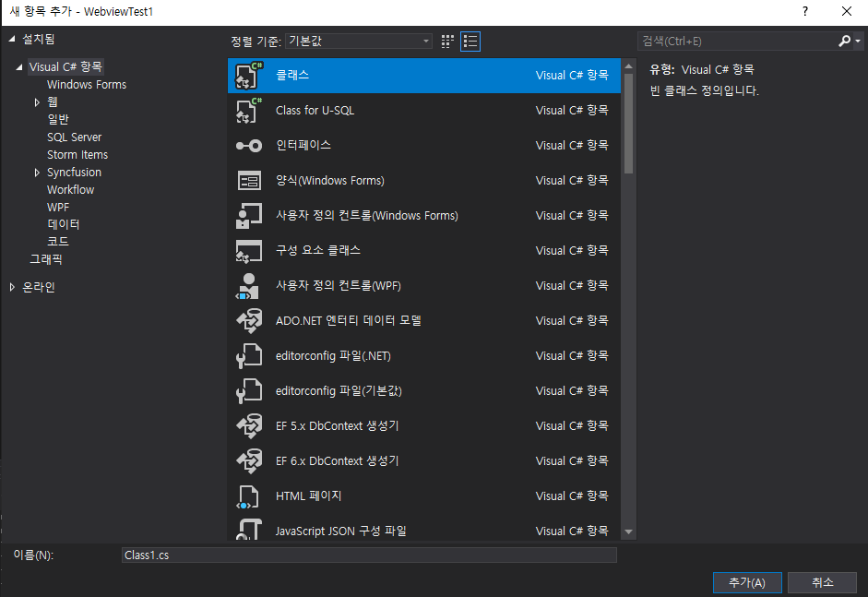Viewport: 868px width, 597px height.
Task: Click the scrollbar up arrow
Action: click(x=628, y=66)
